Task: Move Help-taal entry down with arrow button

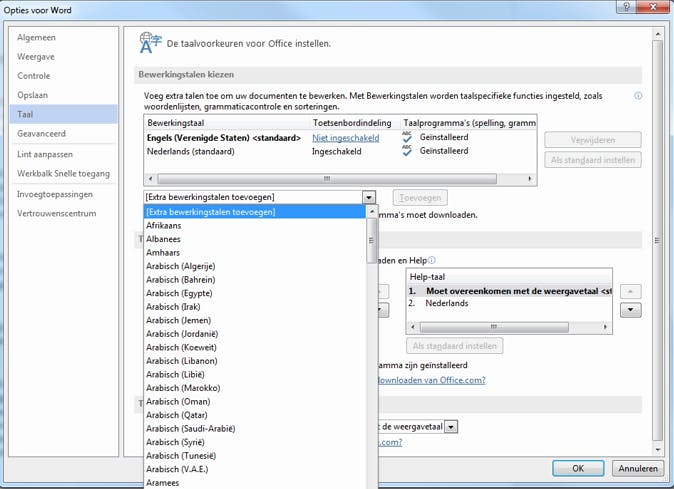Action: 631,310
